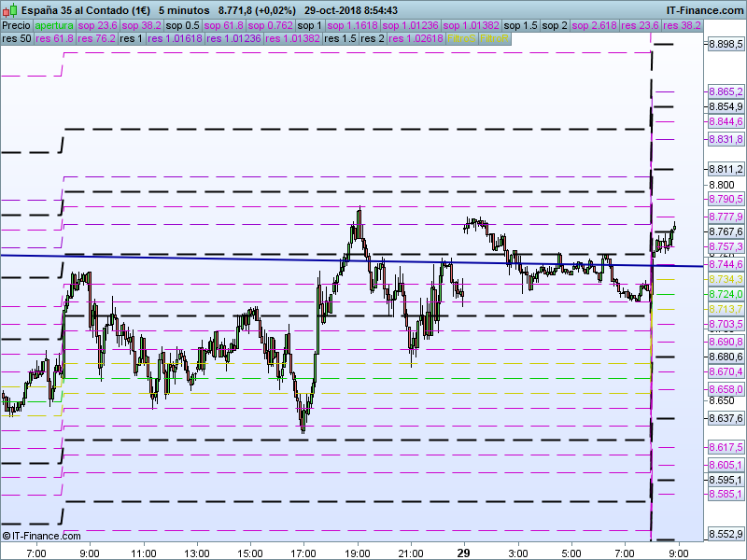The width and height of the screenshot is (747, 560).
Task: Click the sop 61.8 label
Action: (224, 26)
